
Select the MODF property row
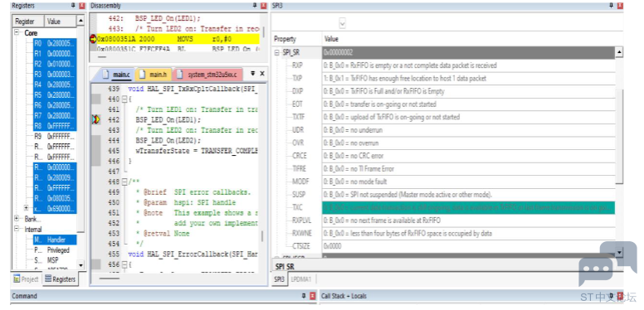(x=443, y=182)
